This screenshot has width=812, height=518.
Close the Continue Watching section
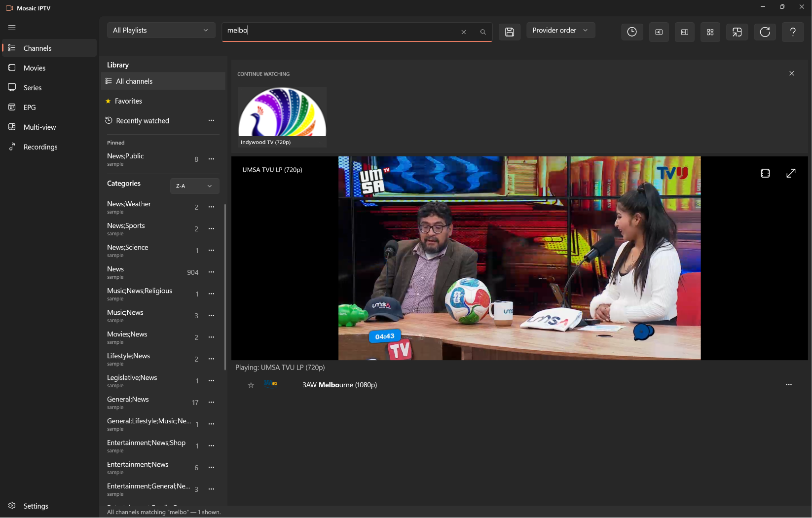pos(792,74)
